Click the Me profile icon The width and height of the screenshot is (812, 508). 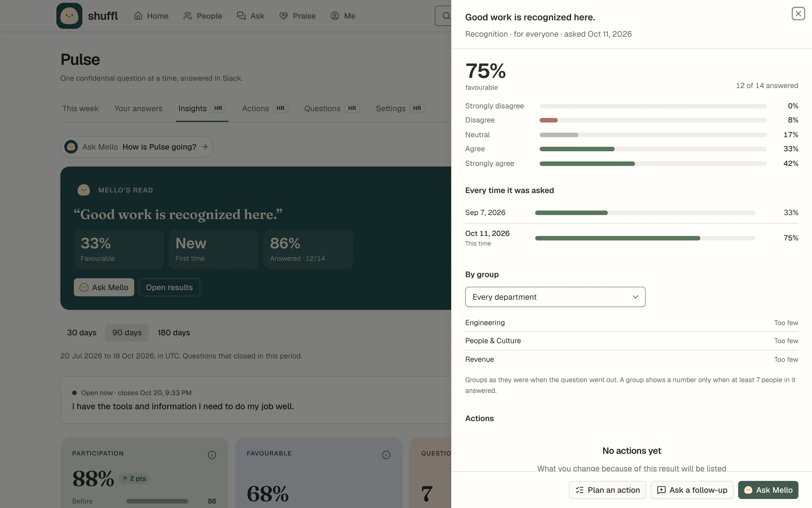(x=335, y=16)
